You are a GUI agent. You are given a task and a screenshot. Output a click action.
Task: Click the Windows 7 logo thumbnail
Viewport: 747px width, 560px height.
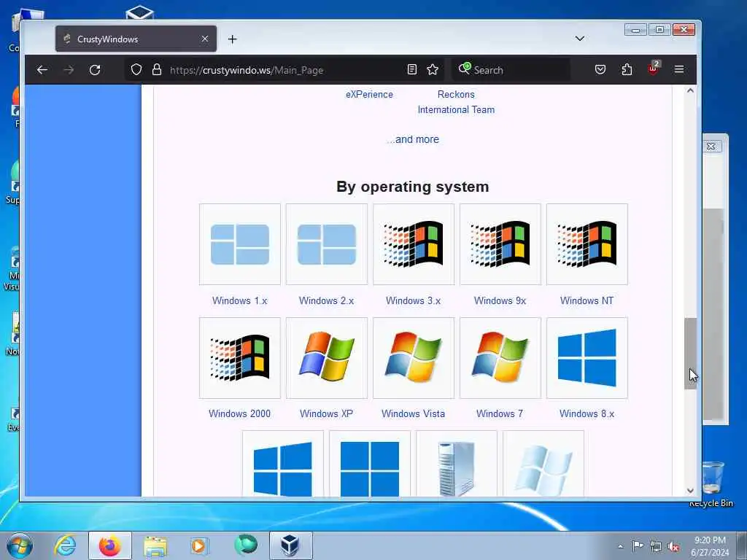500,357
